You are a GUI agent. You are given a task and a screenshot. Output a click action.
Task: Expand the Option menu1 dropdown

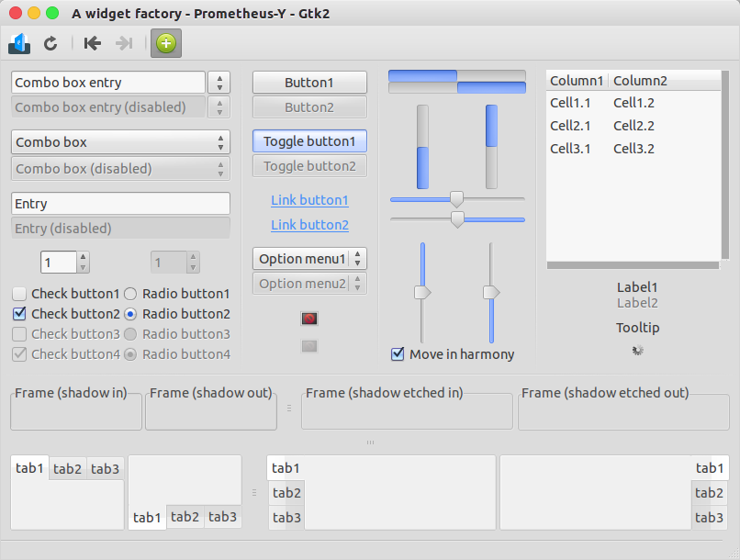[309, 259]
